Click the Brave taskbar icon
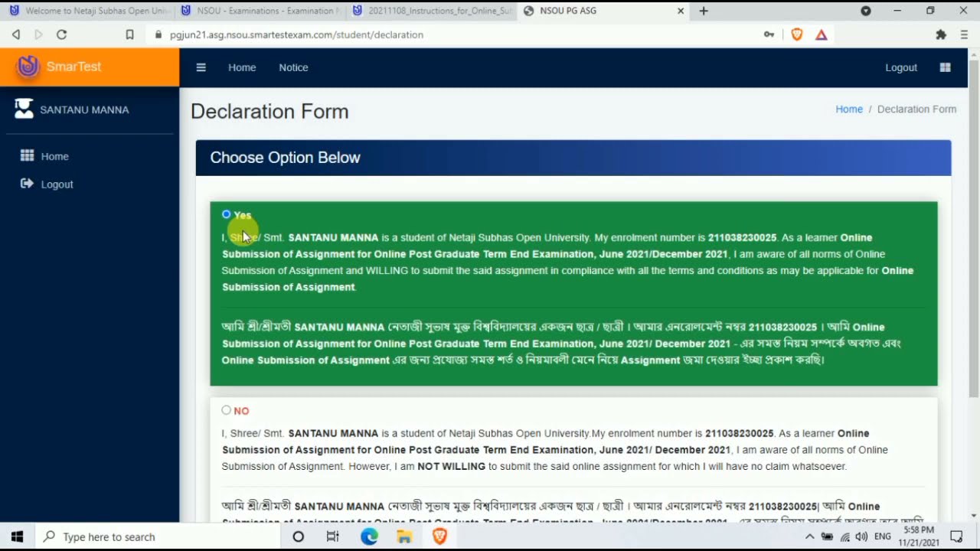Screen dimensions: 980x551 coord(439,536)
